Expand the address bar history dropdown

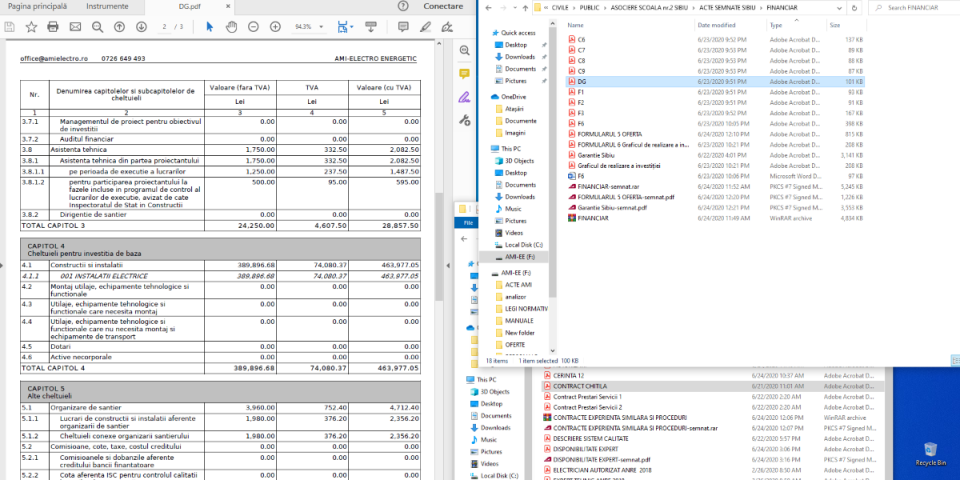[x=841, y=8]
